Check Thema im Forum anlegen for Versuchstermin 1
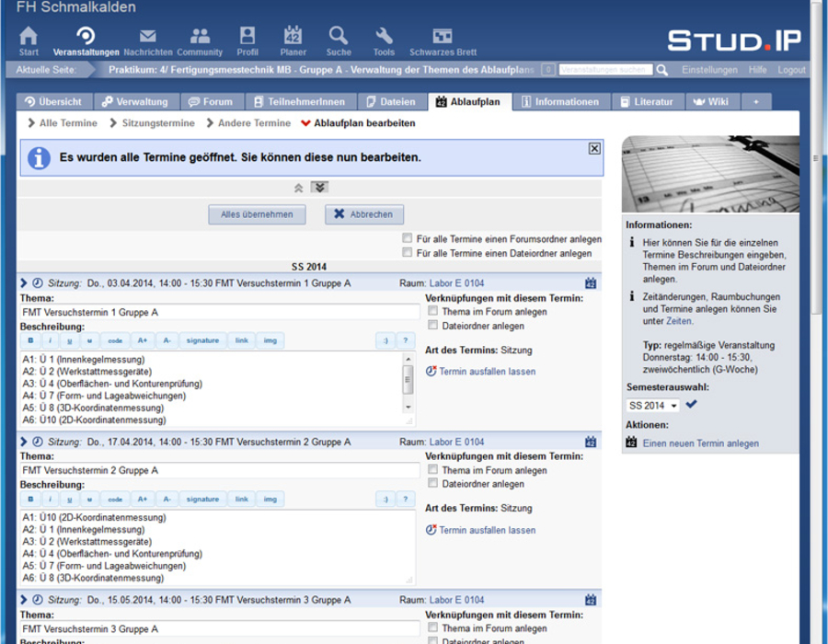Screen dimensions: 828x644 point(433,310)
